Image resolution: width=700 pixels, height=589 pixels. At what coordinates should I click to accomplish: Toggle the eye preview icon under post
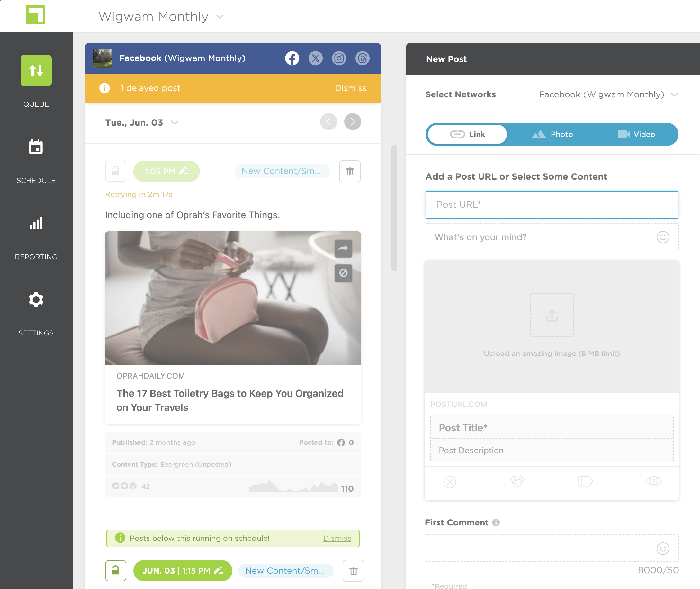point(653,481)
